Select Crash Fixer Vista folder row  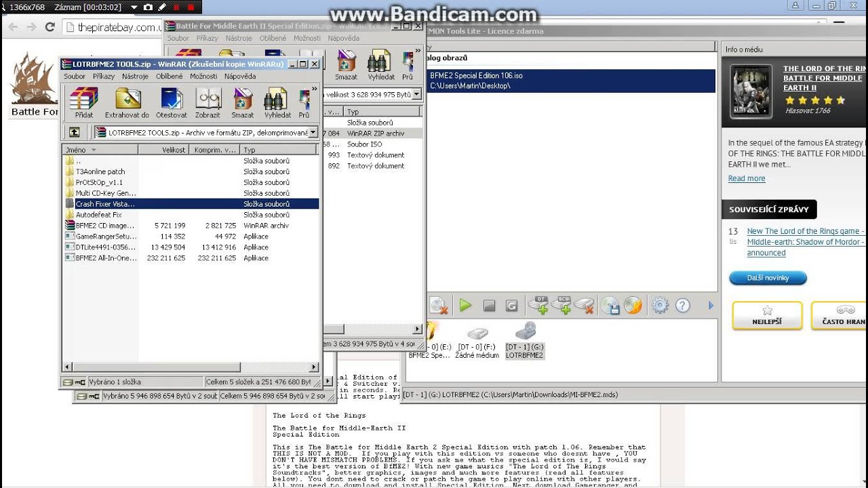click(191, 203)
